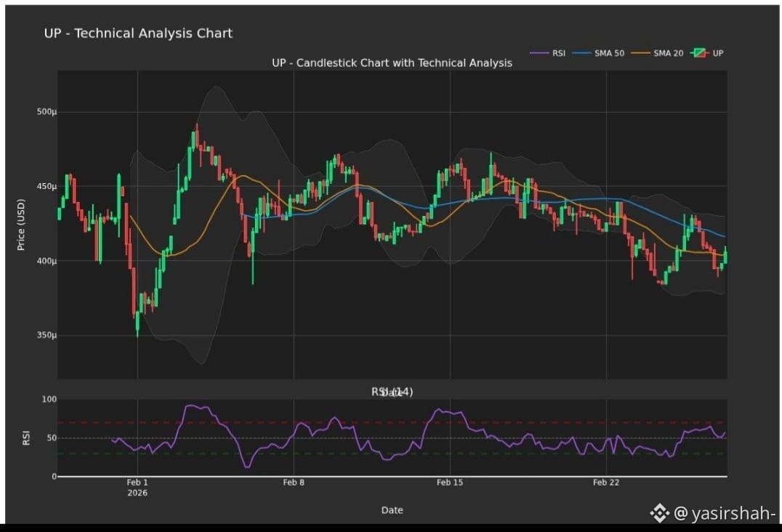Image resolution: width=782 pixels, height=532 pixels.
Task: Click the 450µ price axis label
Action: click(x=47, y=187)
